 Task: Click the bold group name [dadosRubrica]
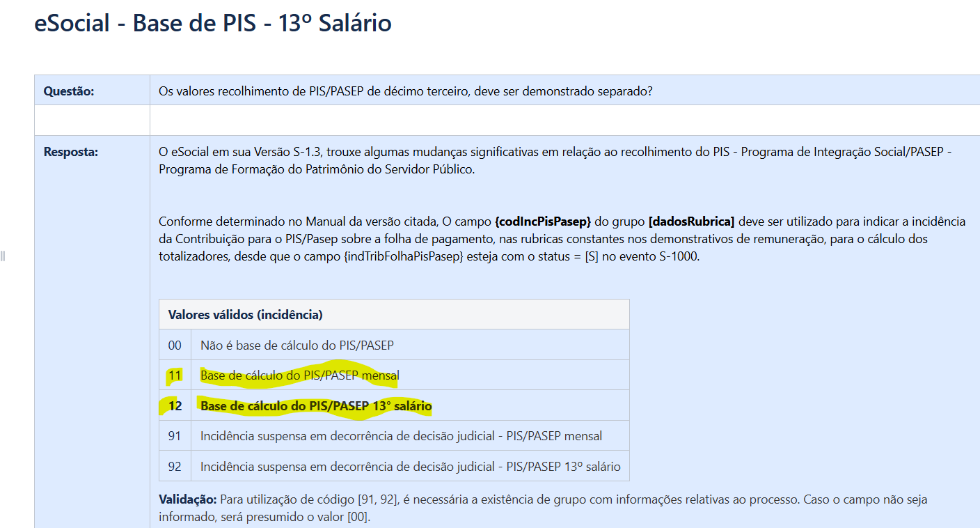691,222
